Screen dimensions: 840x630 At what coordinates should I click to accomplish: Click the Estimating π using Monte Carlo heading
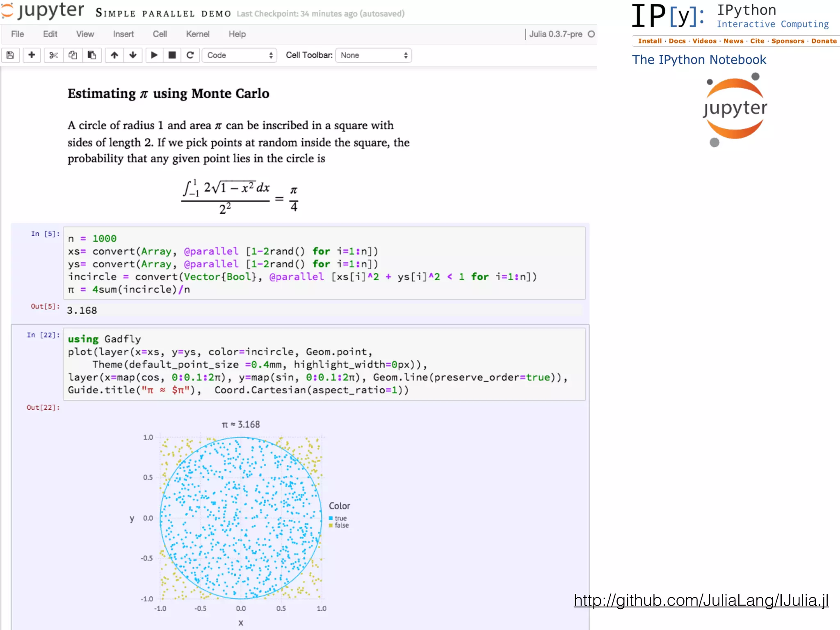169,94
